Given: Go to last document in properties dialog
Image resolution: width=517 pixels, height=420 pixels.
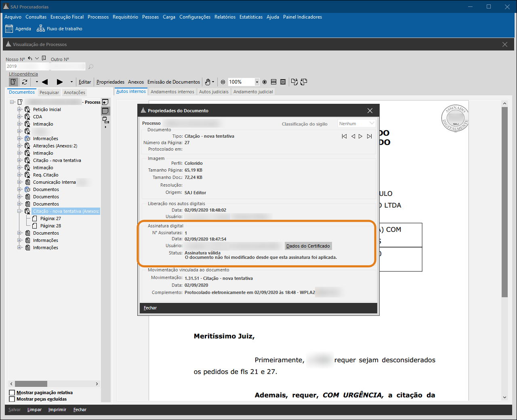Looking at the screenshot, I should point(369,136).
